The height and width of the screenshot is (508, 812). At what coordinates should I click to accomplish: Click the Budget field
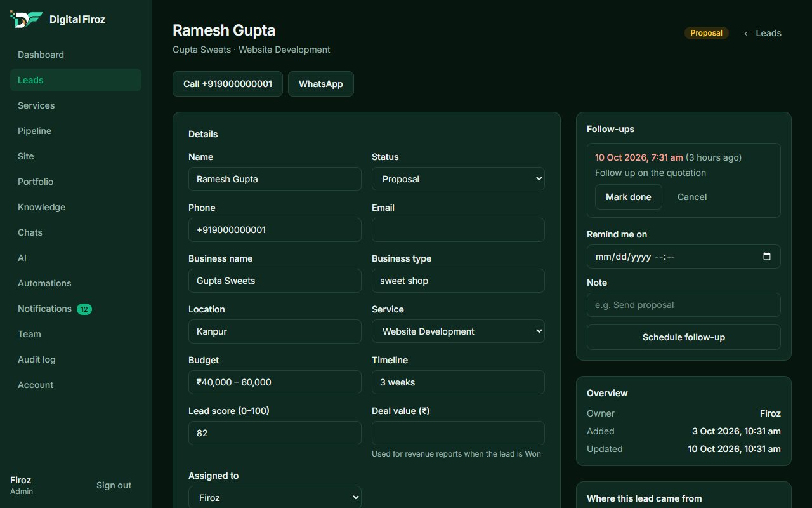point(275,382)
